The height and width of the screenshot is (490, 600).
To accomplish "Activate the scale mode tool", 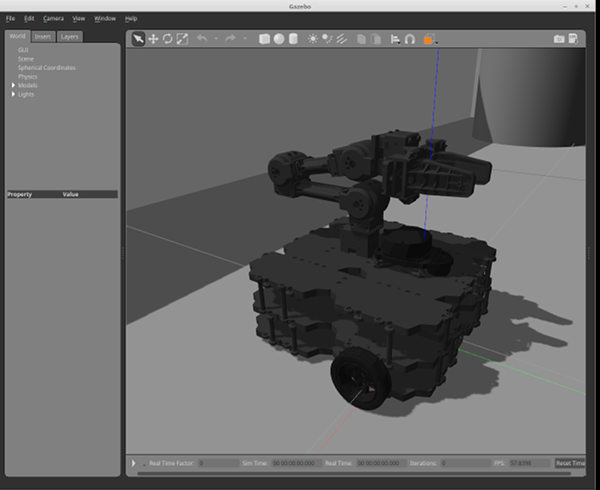I will pyautogui.click(x=182, y=39).
